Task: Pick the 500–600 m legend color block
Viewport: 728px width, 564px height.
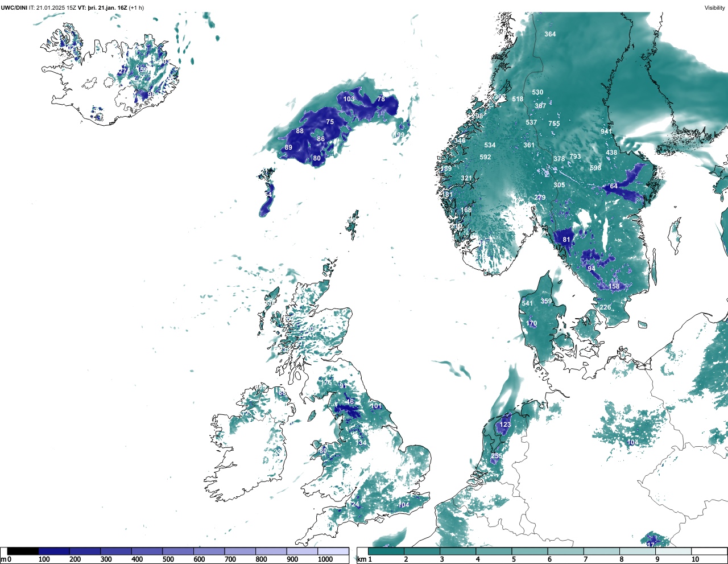Action: click(178, 551)
